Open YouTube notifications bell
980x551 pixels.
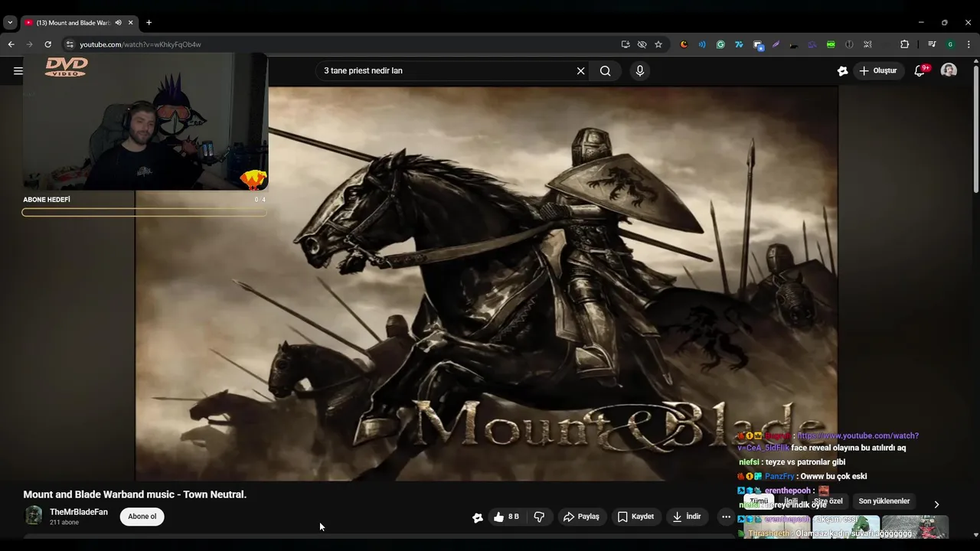pos(920,71)
